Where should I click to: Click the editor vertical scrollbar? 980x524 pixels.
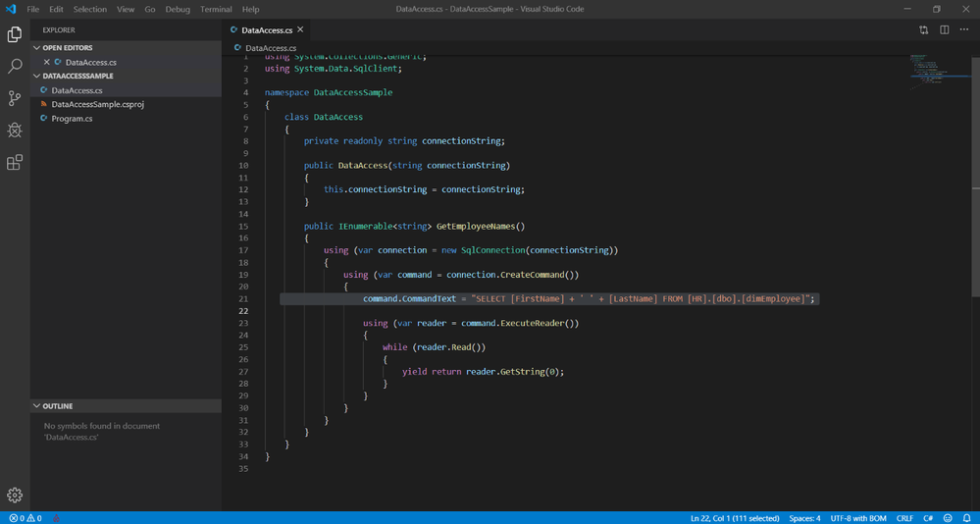pos(976,177)
